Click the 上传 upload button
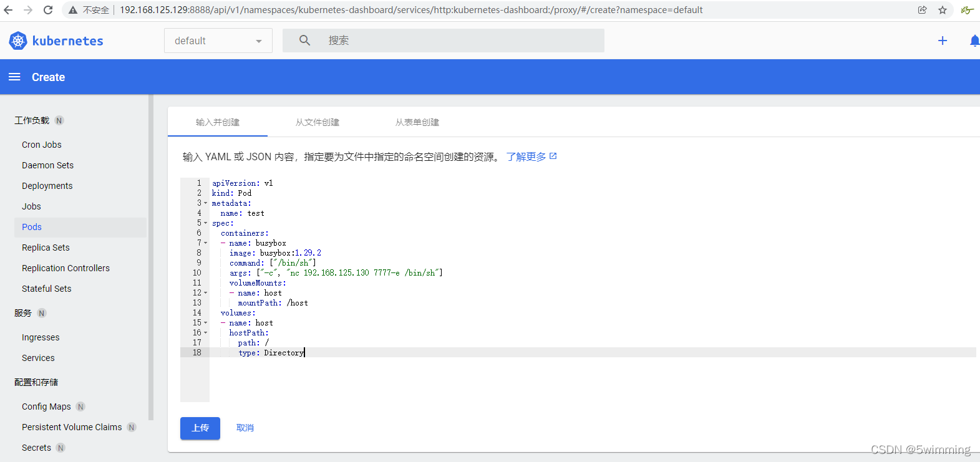The width and height of the screenshot is (980, 462). (200, 428)
